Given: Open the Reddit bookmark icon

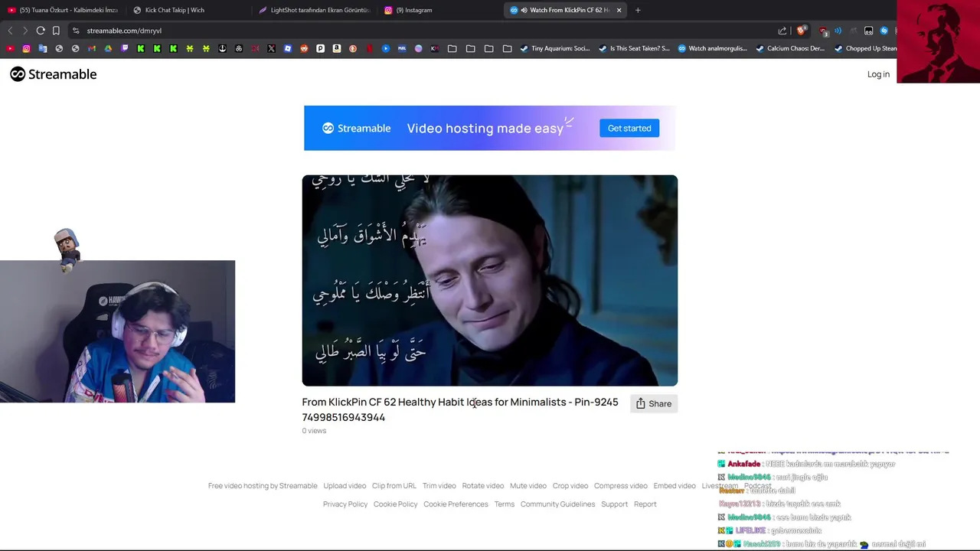Looking at the screenshot, I should 304,48.
